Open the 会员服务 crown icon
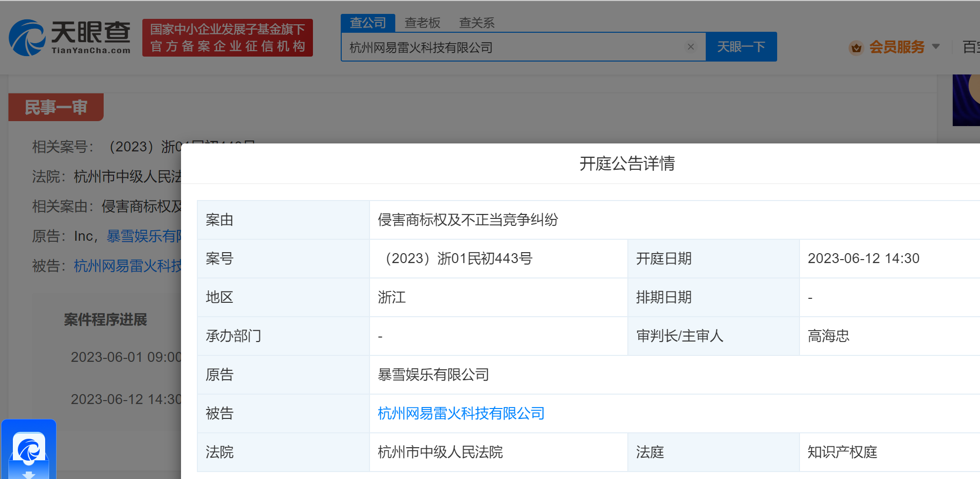Viewport: 980px width, 479px height. point(856,48)
